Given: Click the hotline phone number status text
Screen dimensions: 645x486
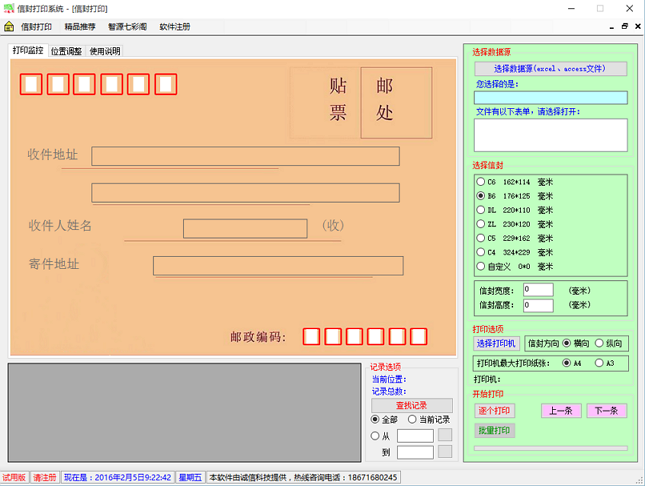Looking at the screenshot, I should pyautogui.click(x=303, y=477).
